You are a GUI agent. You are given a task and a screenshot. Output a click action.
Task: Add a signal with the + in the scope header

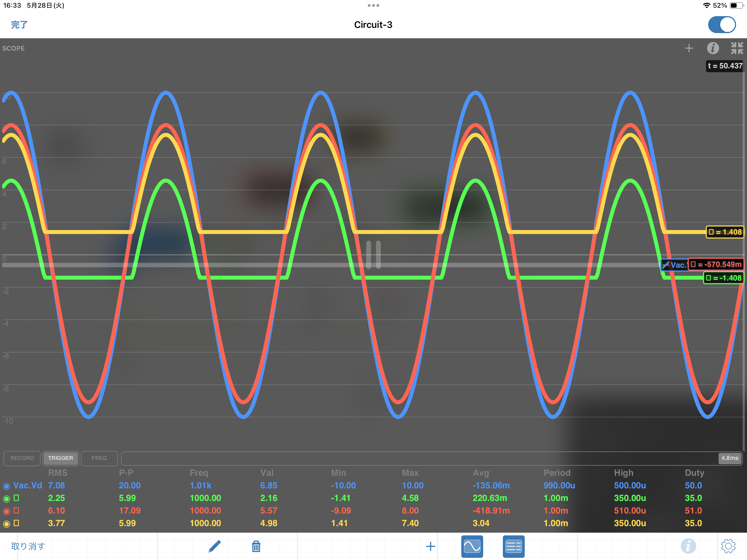689,48
